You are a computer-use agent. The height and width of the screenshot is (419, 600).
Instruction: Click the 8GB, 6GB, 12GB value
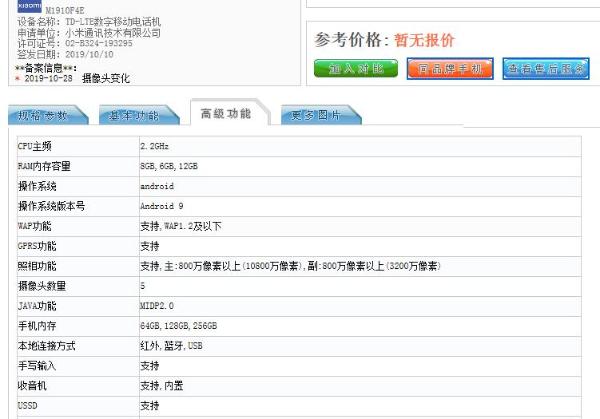coord(169,166)
